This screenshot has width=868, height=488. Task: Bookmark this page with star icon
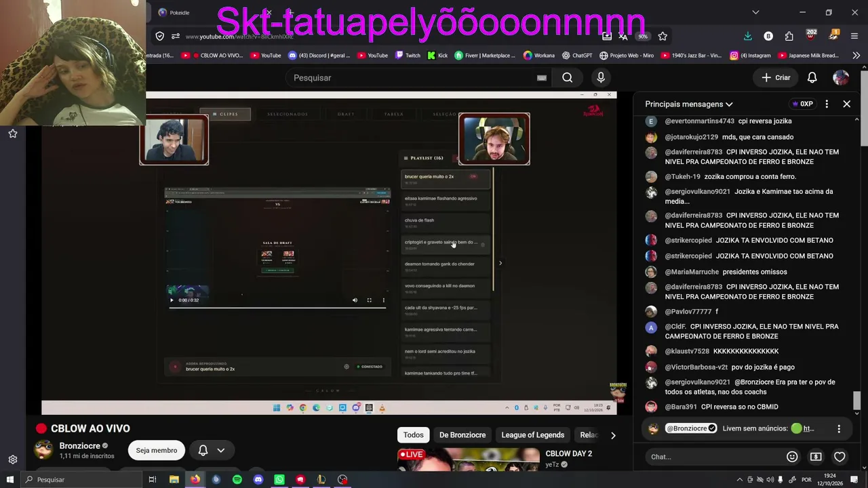point(663,36)
